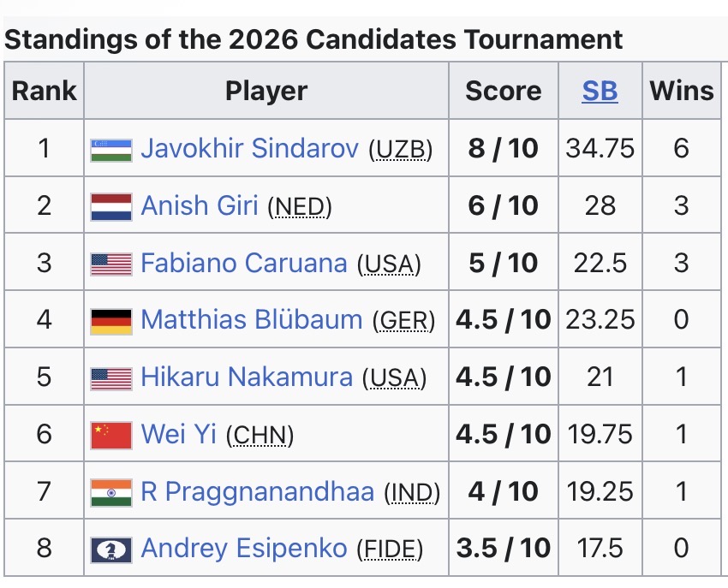Click the FIDE chess knight icon
The width and height of the screenshot is (728, 588).
pos(111,549)
